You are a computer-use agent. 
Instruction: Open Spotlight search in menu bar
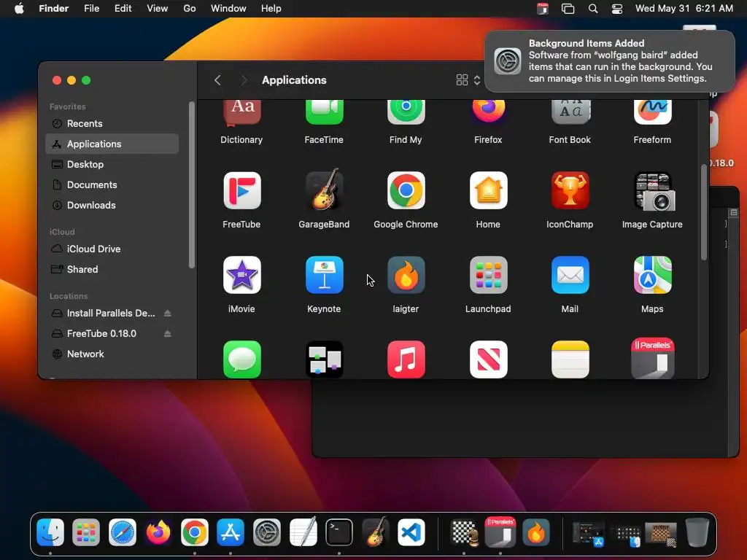pyautogui.click(x=593, y=9)
